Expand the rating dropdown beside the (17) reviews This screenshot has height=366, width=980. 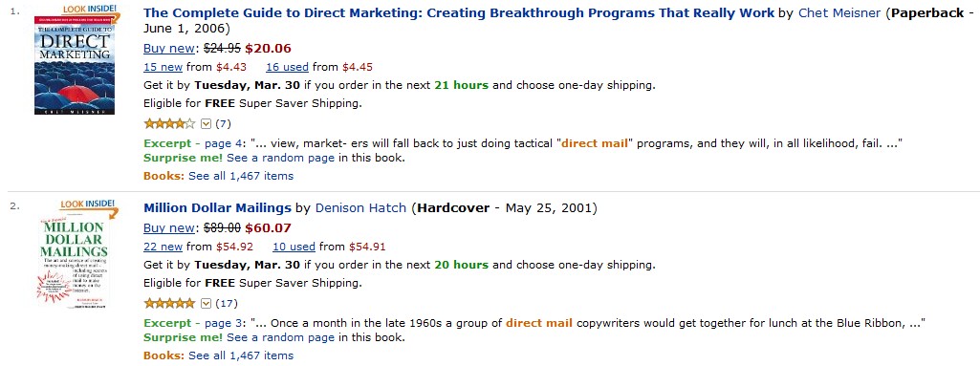pyautogui.click(x=206, y=304)
